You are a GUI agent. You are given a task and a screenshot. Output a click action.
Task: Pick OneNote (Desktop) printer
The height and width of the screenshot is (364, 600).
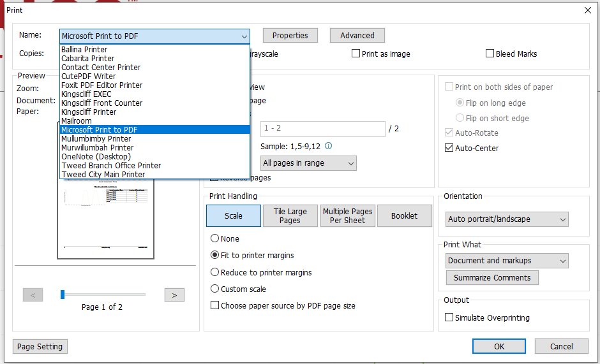[155, 156]
